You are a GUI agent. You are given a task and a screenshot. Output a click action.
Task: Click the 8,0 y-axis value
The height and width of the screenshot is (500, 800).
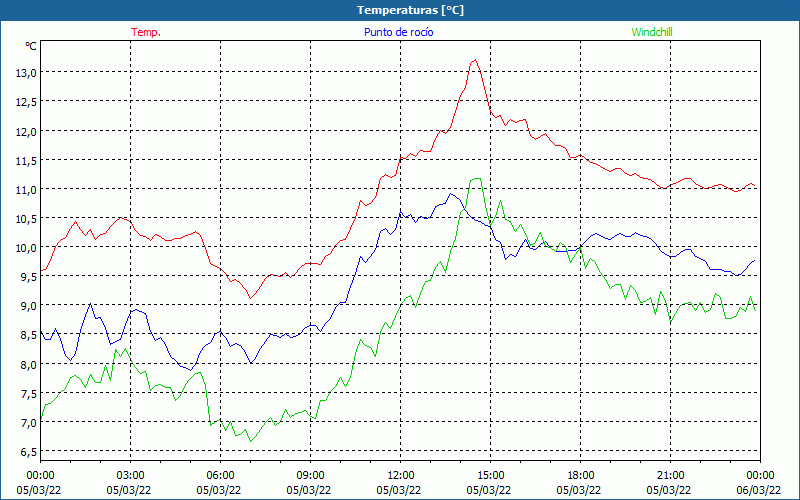pos(28,365)
